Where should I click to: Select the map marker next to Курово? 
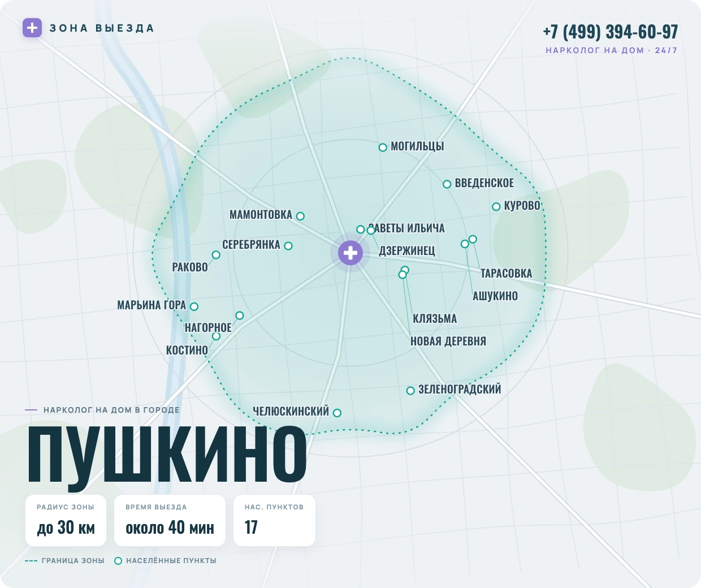496,207
